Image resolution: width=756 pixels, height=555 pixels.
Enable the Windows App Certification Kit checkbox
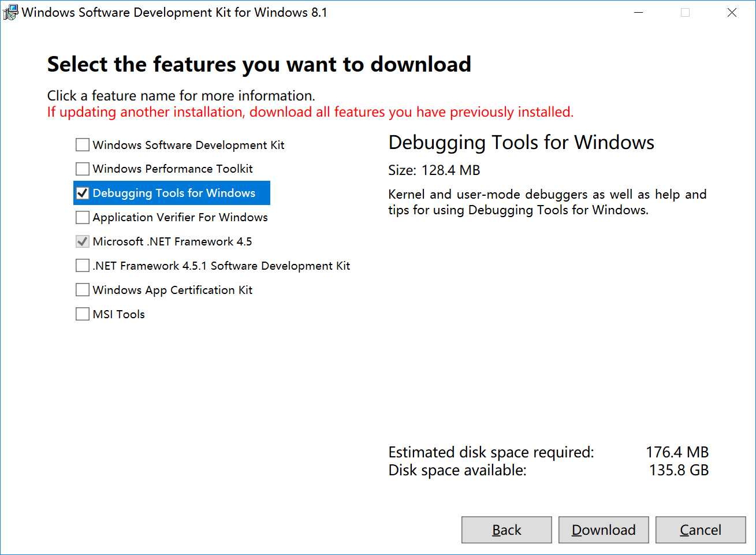83,290
